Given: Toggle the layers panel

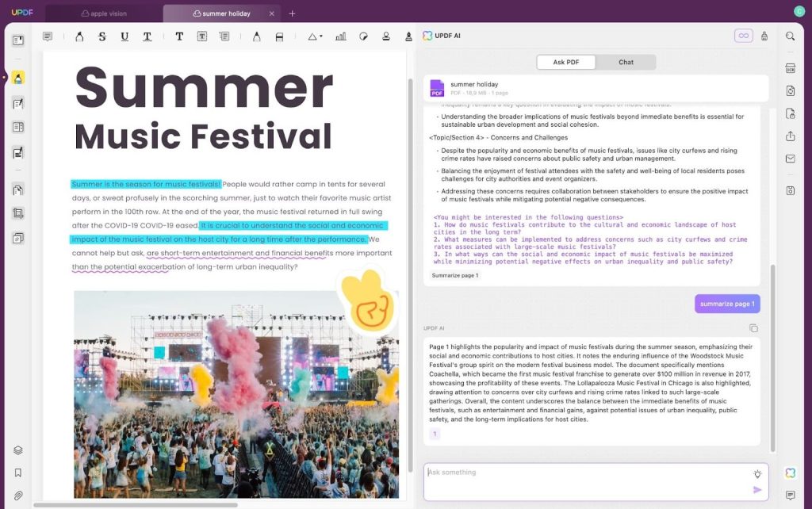Looking at the screenshot, I should (17, 450).
